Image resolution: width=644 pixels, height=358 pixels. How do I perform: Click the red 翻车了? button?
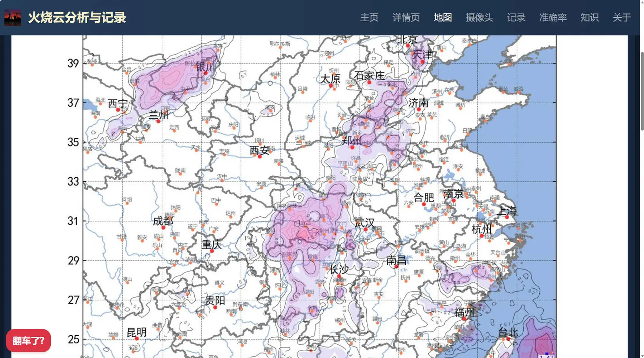28,341
